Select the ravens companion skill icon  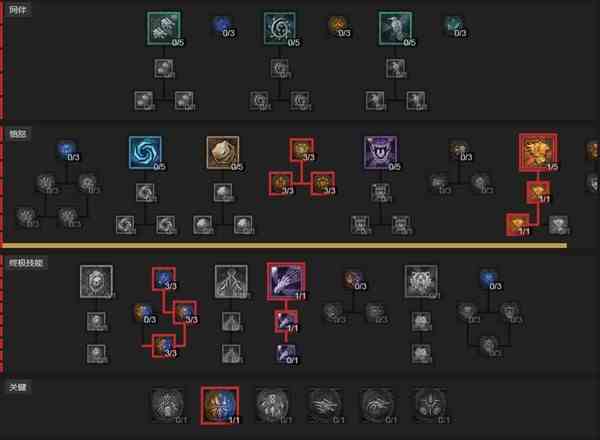point(395,28)
